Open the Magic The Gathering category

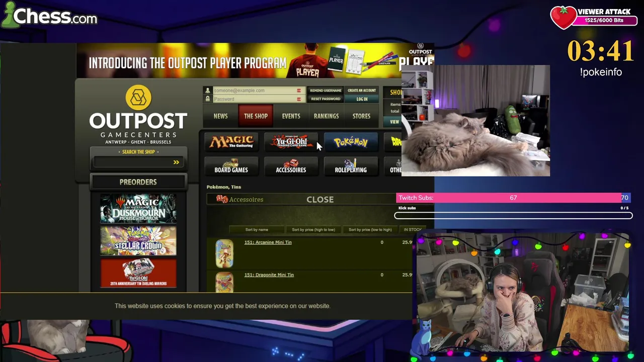point(231,142)
